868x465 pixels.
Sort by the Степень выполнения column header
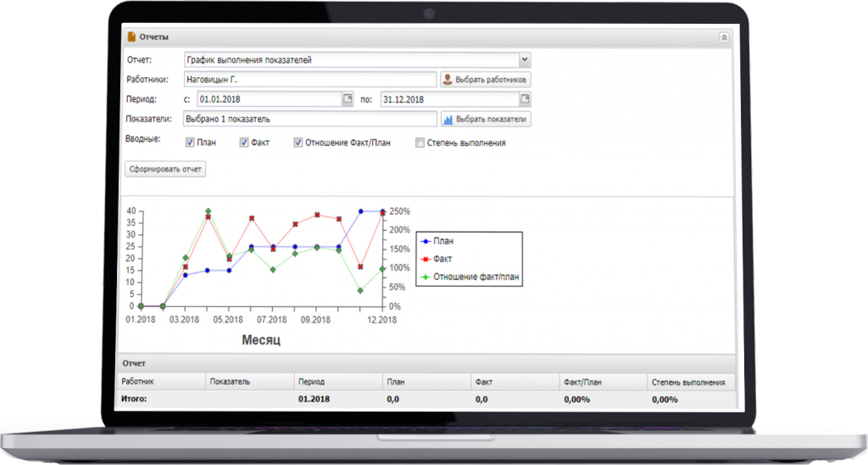pyautogui.click(x=692, y=381)
